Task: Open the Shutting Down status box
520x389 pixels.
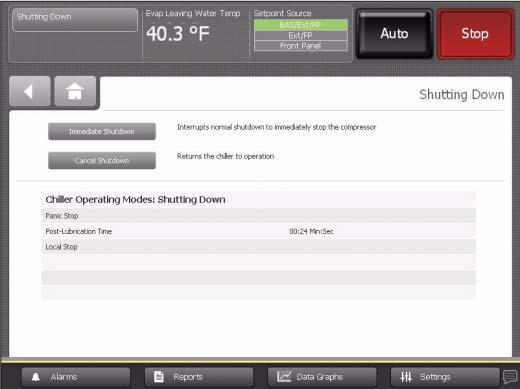Action: pyautogui.click(x=75, y=20)
